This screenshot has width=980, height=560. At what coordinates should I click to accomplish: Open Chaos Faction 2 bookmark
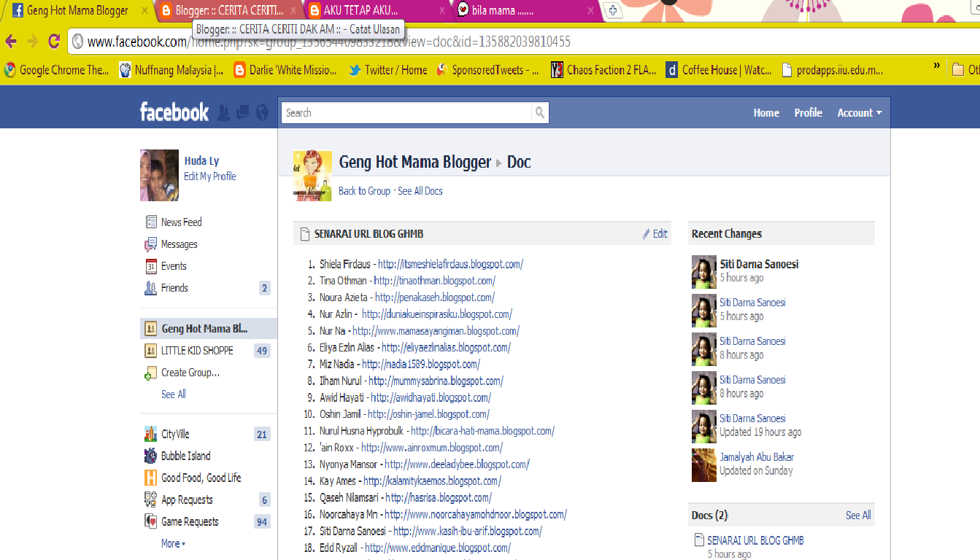click(603, 70)
